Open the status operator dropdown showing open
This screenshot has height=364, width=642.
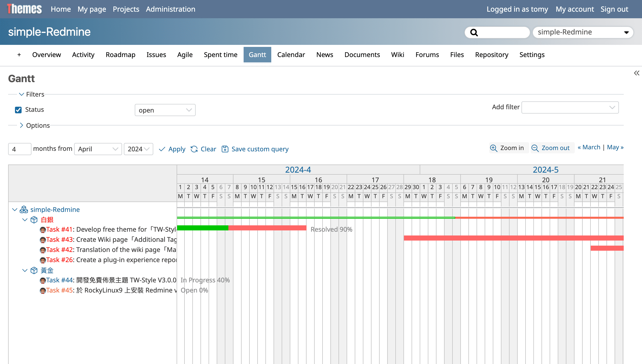coord(165,110)
